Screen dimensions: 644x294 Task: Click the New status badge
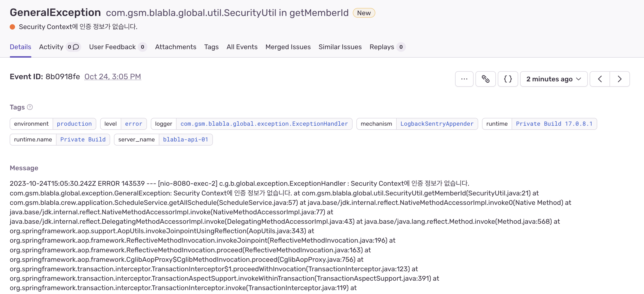(x=363, y=13)
